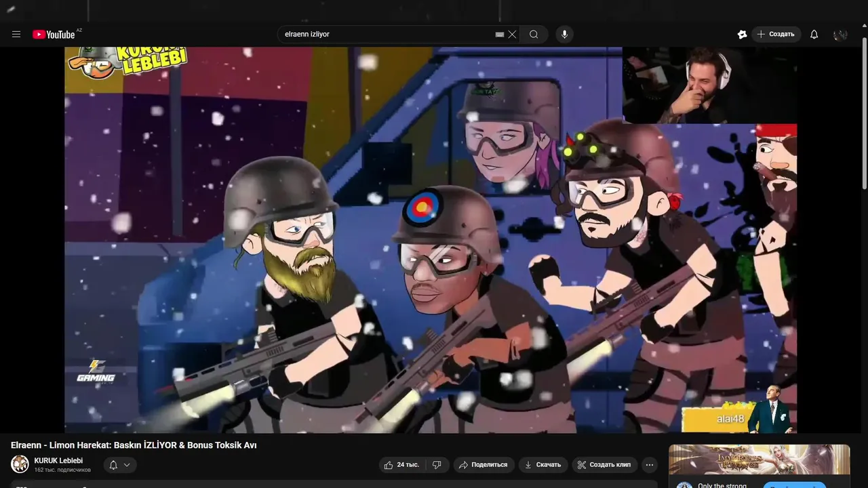Screen dimensions: 868x488
Task: Click the 'Создать' create button
Action: [x=776, y=35]
